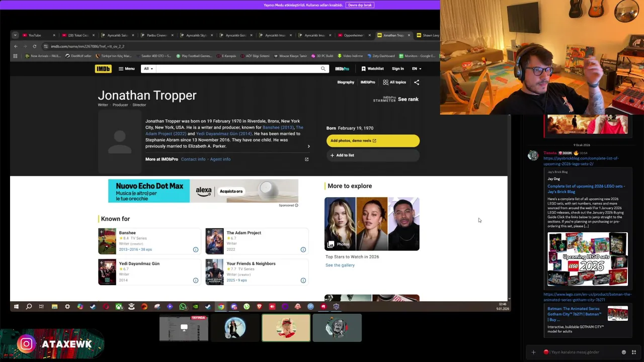644x362 pixels.
Task: Open Yedi Dayanılmaz Gün title
Action: coord(139,263)
